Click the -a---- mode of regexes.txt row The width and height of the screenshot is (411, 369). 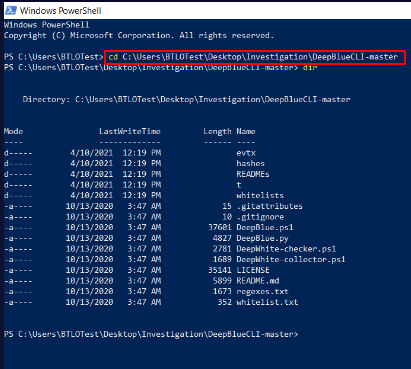(x=18, y=292)
